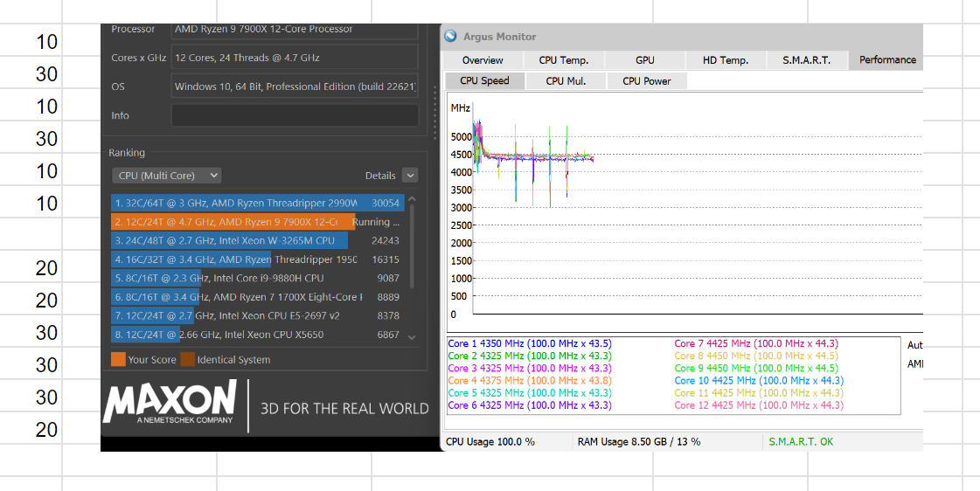This screenshot has height=491, width=980.
Task: Click the Core 11 4425 MHz legend entry
Action: pyautogui.click(x=759, y=393)
